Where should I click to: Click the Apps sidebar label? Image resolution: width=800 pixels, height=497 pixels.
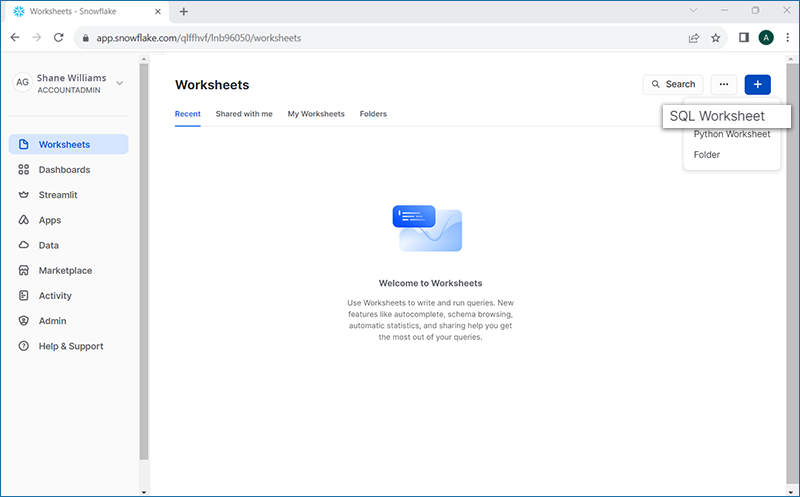(x=50, y=220)
